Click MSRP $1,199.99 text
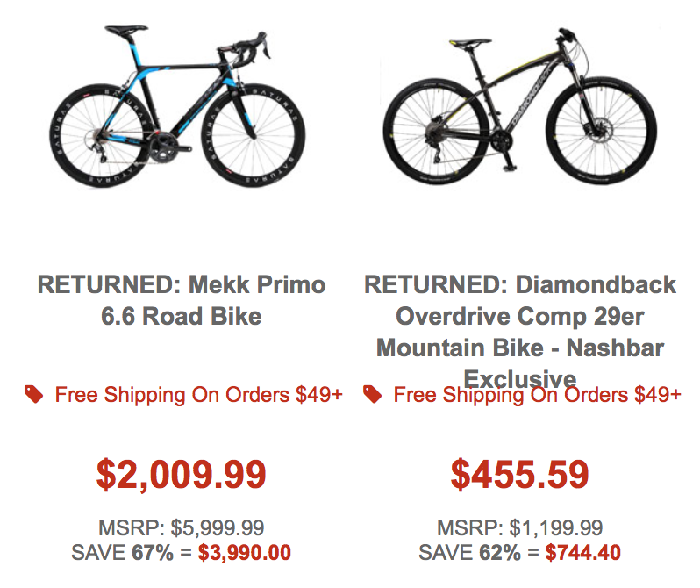This screenshot has width=700, height=588. tap(519, 527)
